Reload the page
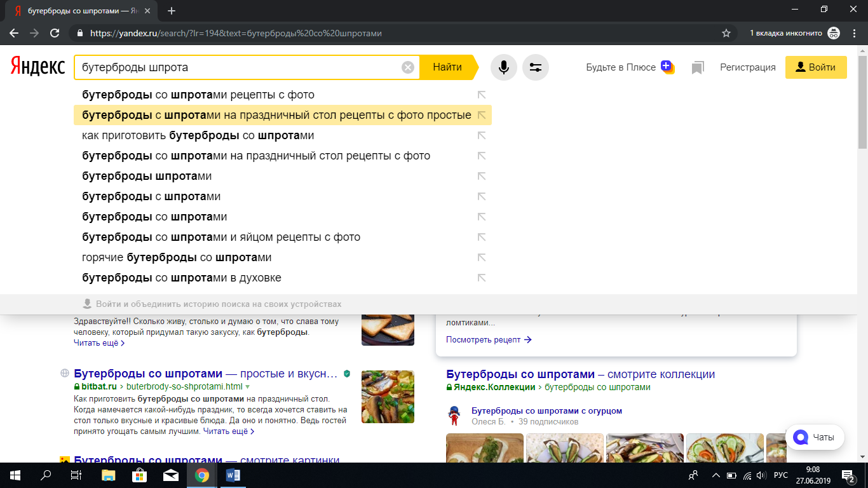Image resolution: width=868 pixels, height=488 pixels. pyautogui.click(x=55, y=33)
